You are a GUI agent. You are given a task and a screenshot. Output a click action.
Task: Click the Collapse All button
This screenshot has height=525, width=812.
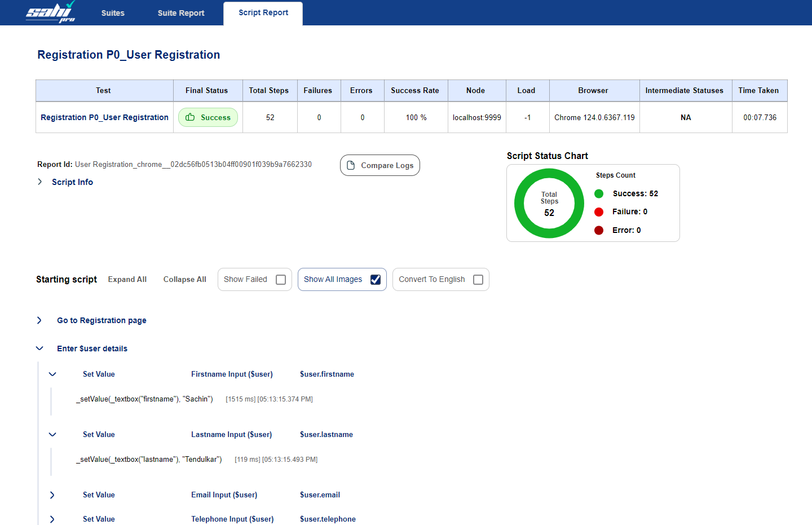coord(184,279)
